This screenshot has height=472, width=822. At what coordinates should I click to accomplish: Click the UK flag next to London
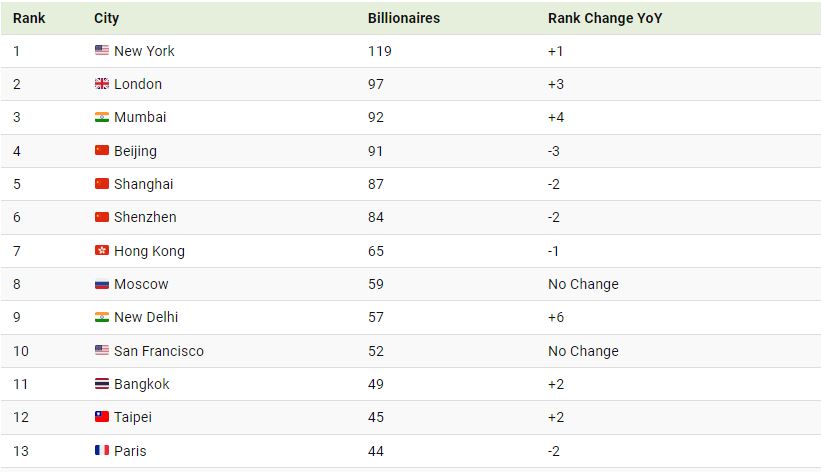pyautogui.click(x=101, y=84)
